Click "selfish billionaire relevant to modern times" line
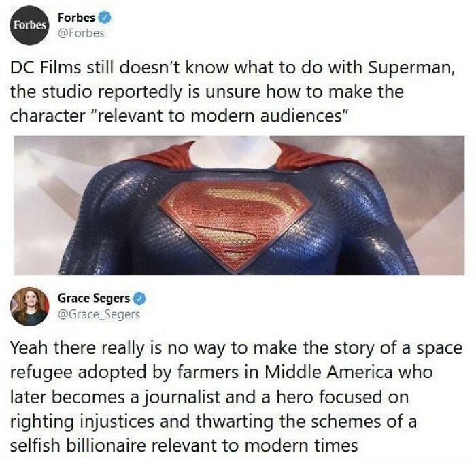The width and height of the screenshot is (476, 459). point(184,445)
